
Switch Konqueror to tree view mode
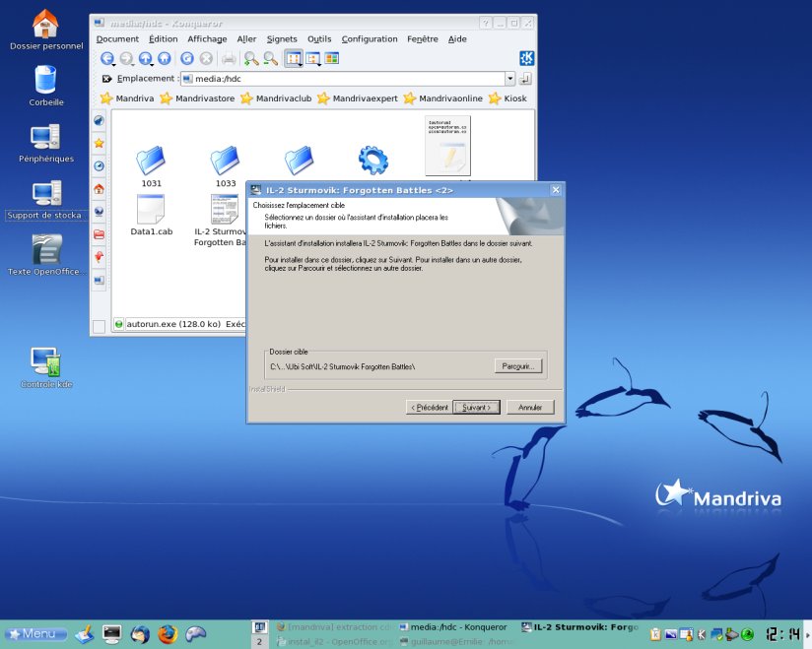pos(312,58)
